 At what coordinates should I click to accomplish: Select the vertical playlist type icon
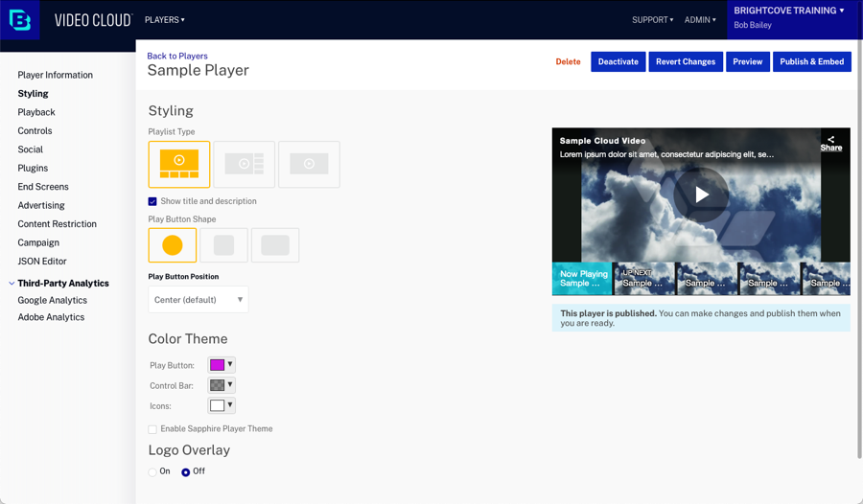(245, 164)
